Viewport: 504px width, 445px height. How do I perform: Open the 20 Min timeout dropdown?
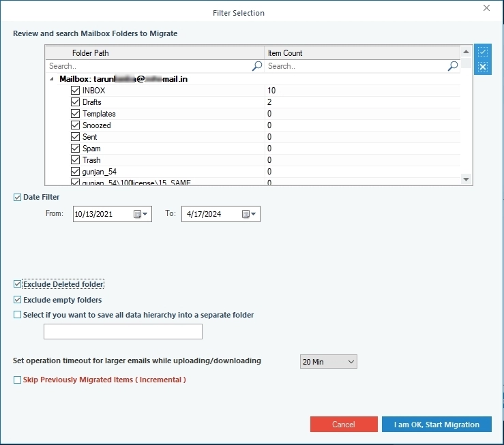329,362
